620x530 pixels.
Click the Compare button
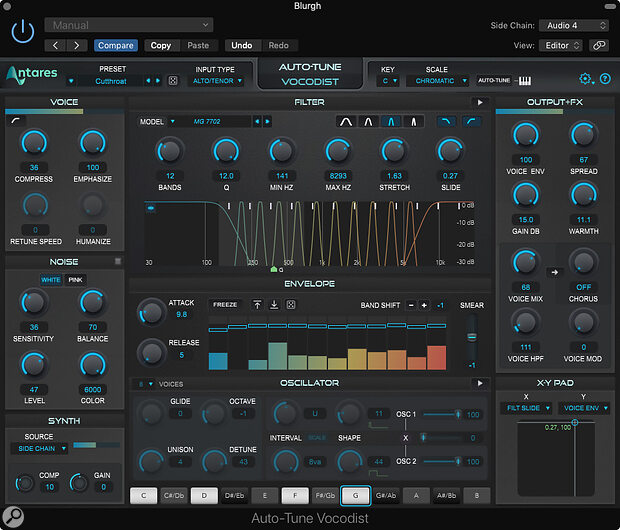coord(116,45)
